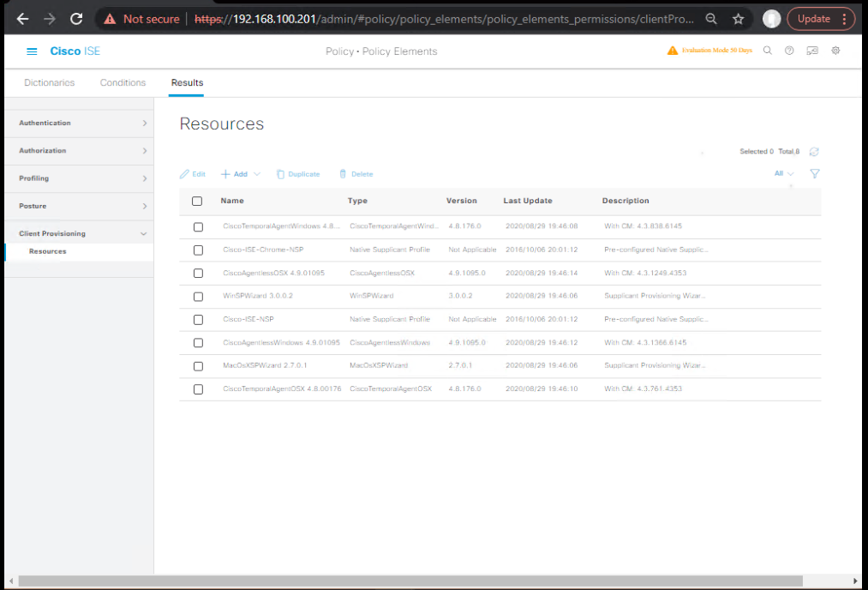Viewport: 868px width, 590px height.
Task: Toggle the select-all checkbox in table header
Action: pyautogui.click(x=197, y=202)
